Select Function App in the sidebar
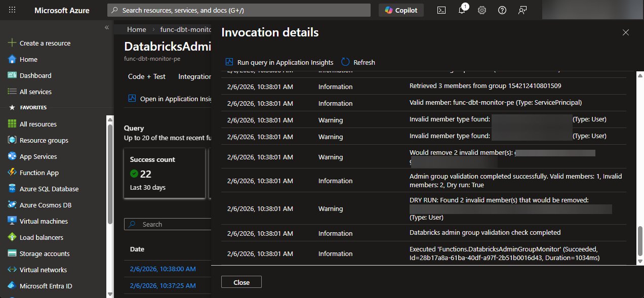 click(x=38, y=172)
